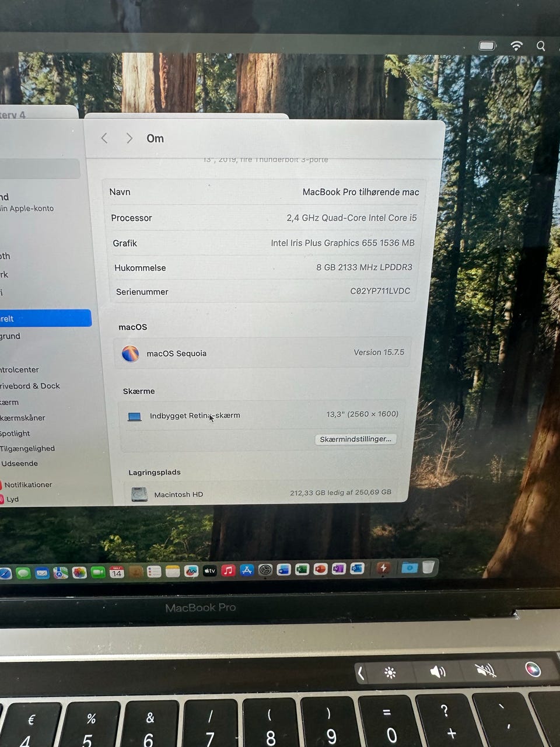This screenshot has height=747, width=560.
Task: Open Spotlight search magnifier in menu bar
Action: click(541, 46)
